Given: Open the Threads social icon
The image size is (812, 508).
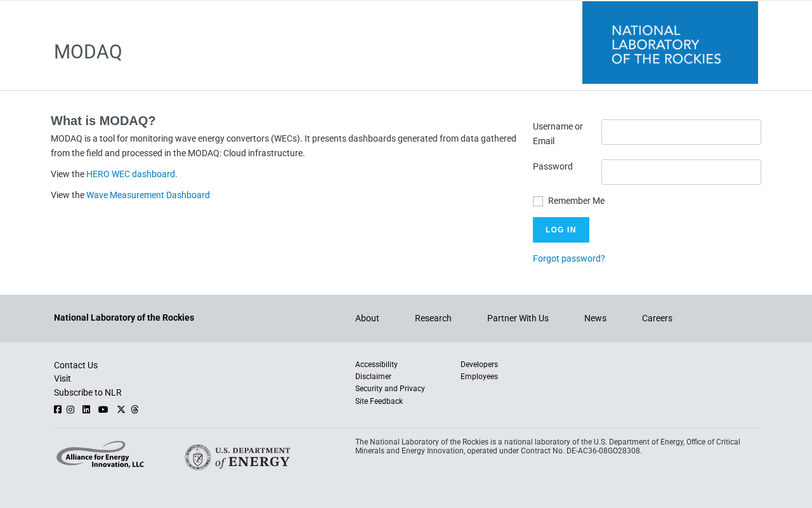Looking at the screenshot, I should point(135,410).
